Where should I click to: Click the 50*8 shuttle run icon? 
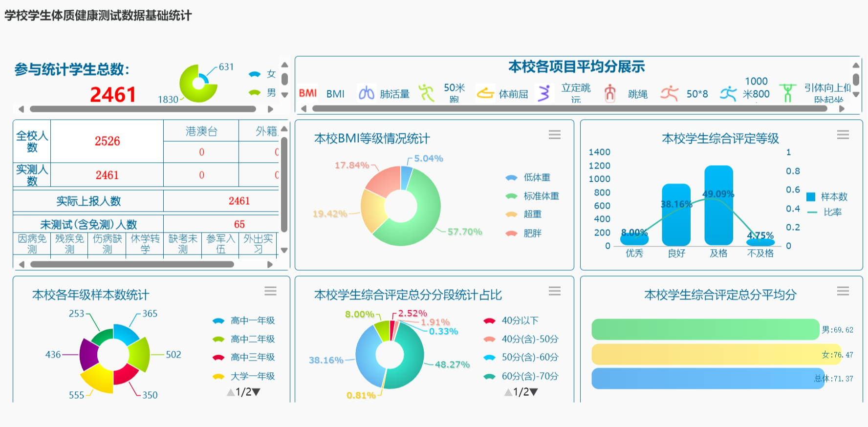pos(669,93)
